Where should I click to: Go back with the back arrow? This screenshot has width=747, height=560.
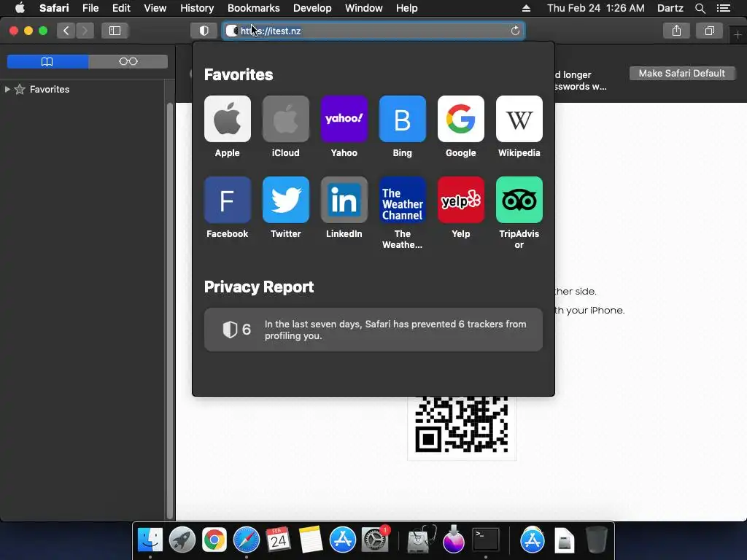tap(66, 31)
